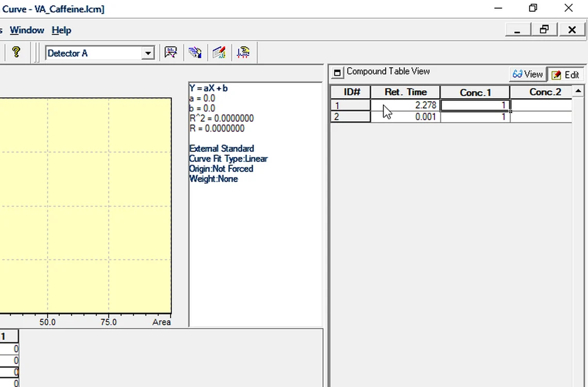The image size is (588, 387).
Task: Click the table with pencil toolbar icon
Action: (219, 53)
